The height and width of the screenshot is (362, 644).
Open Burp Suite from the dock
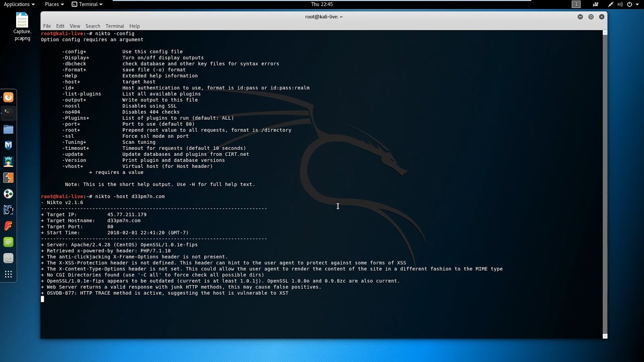pyautogui.click(x=8, y=178)
